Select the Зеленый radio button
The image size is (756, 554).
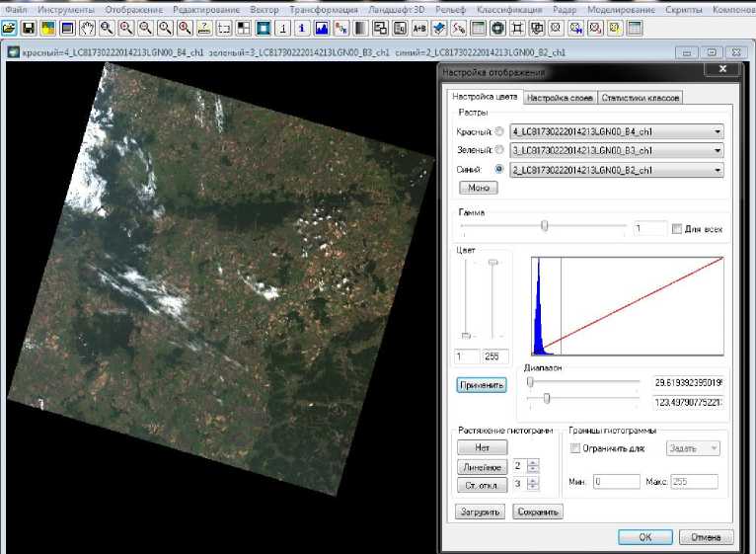(x=498, y=151)
